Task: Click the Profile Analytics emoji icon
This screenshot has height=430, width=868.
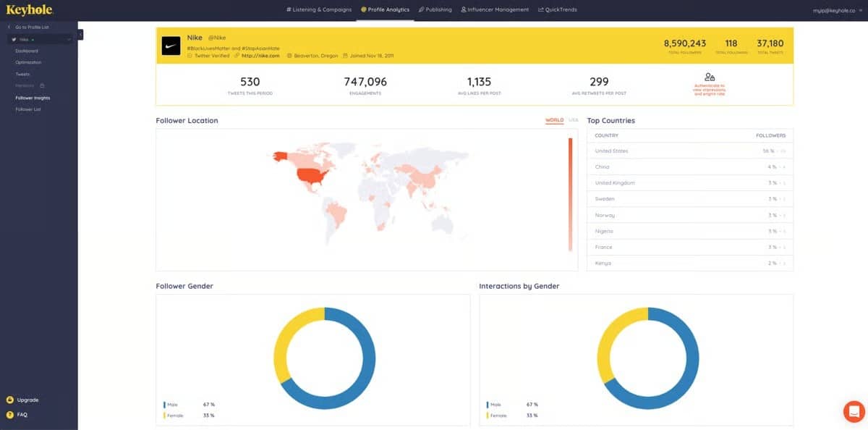Action: (x=364, y=9)
